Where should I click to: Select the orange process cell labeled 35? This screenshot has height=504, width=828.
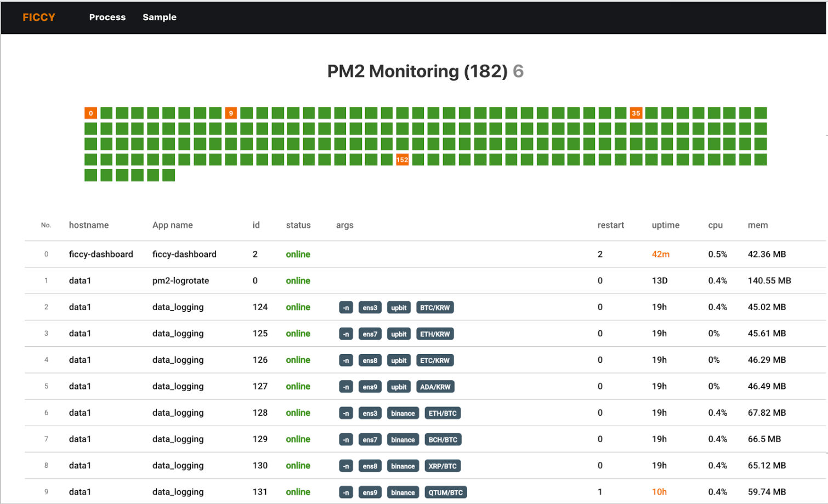pos(636,113)
